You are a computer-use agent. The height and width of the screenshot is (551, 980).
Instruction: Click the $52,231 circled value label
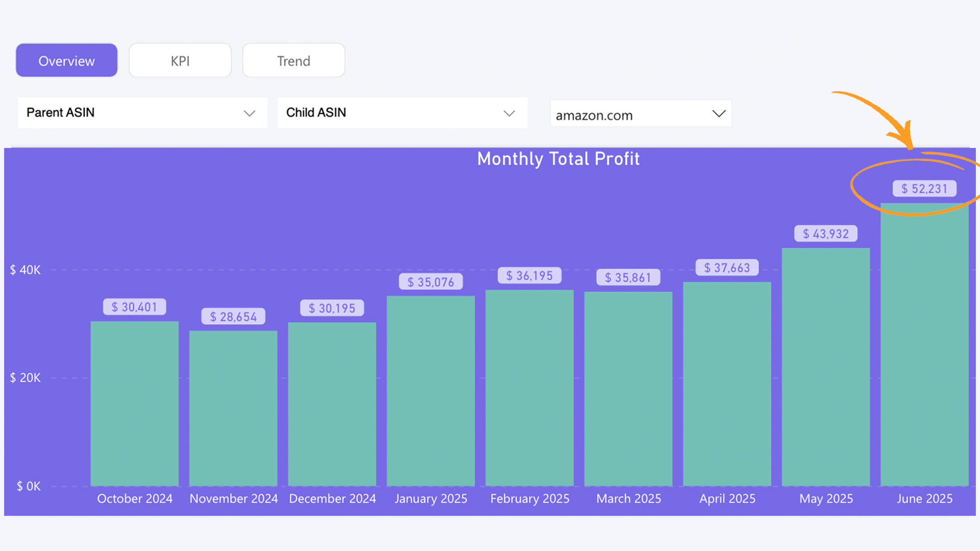pos(924,188)
